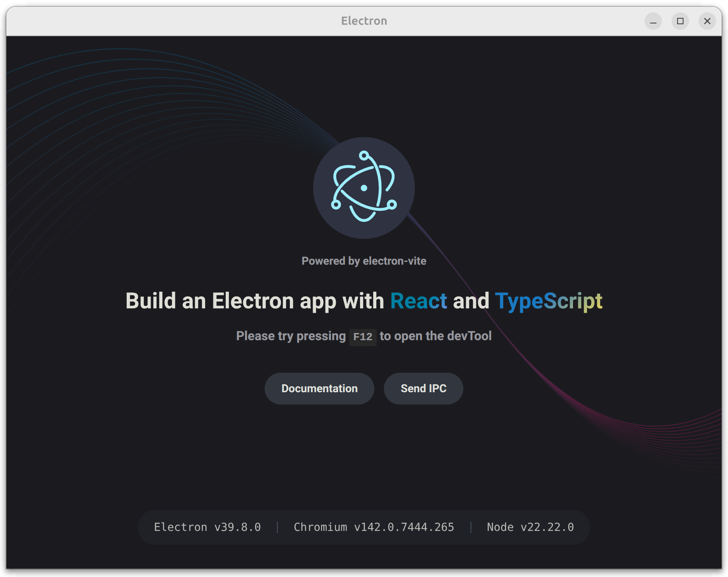The image size is (728, 577).
Task: Click the F12 key badge
Action: 362,336
